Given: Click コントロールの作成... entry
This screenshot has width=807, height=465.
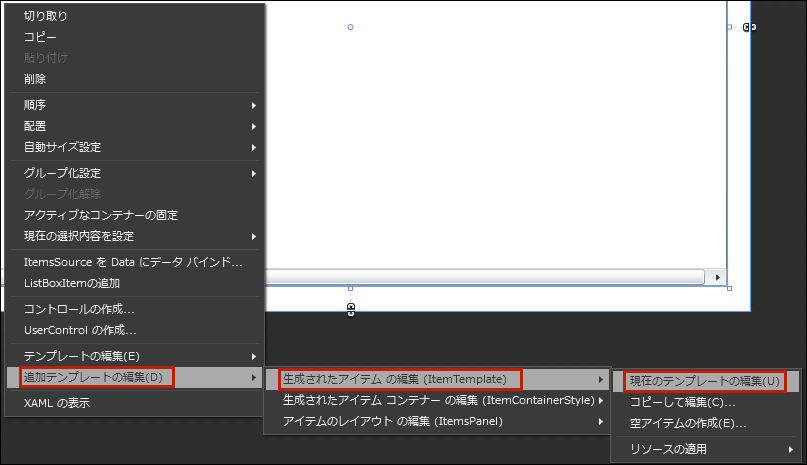Looking at the screenshot, I should click(x=135, y=309).
